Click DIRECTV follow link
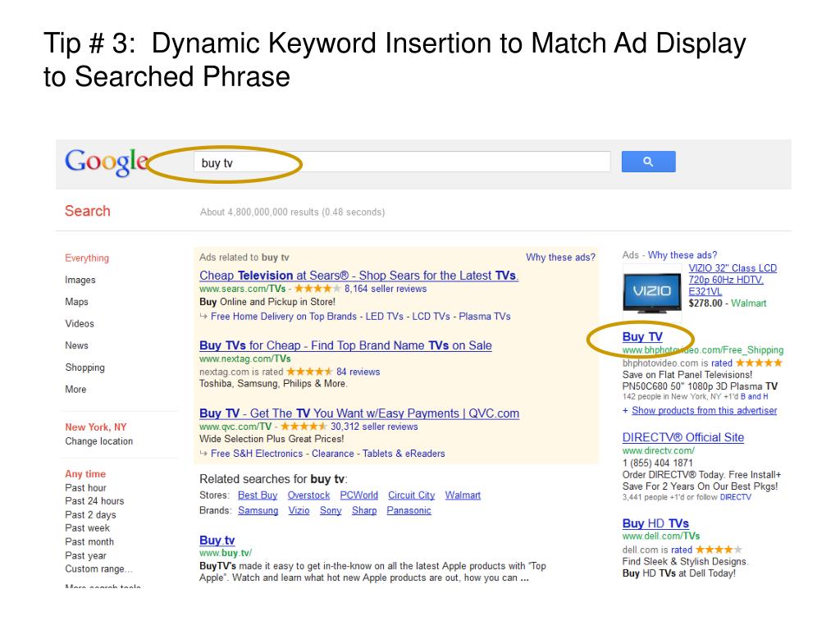 coord(736,498)
